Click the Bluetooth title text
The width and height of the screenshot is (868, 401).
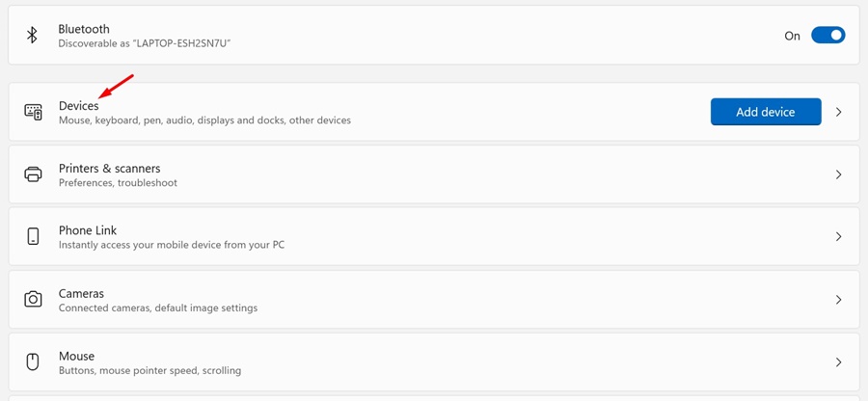coord(84,29)
